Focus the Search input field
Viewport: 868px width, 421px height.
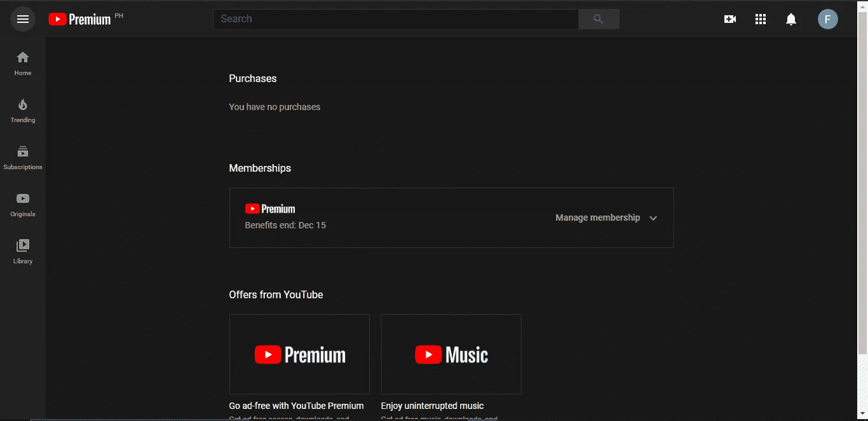(396, 19)
